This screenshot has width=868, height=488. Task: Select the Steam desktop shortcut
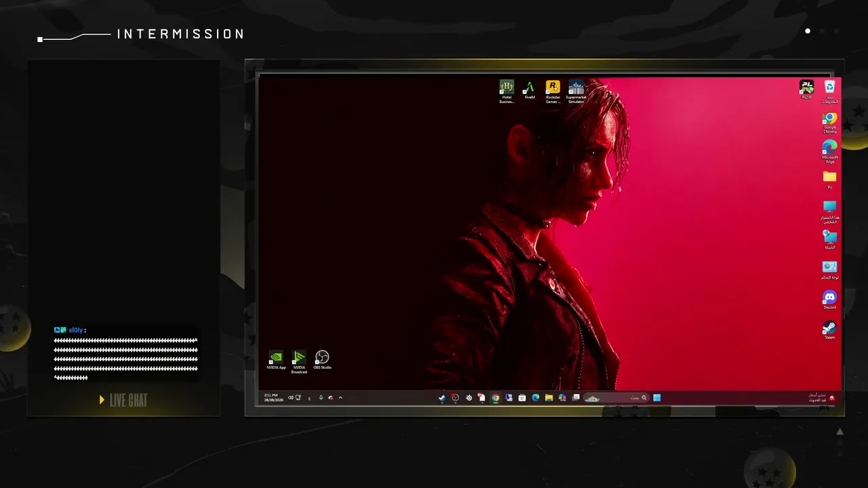829,329
